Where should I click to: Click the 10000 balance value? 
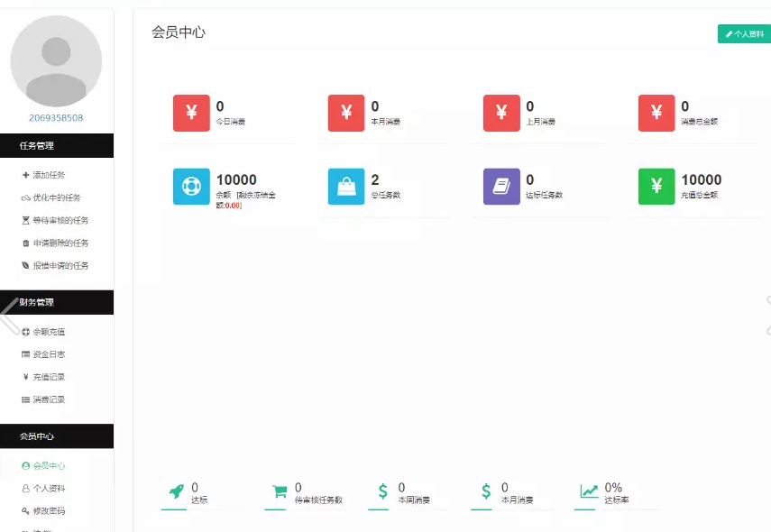click(x=236, y=180)
